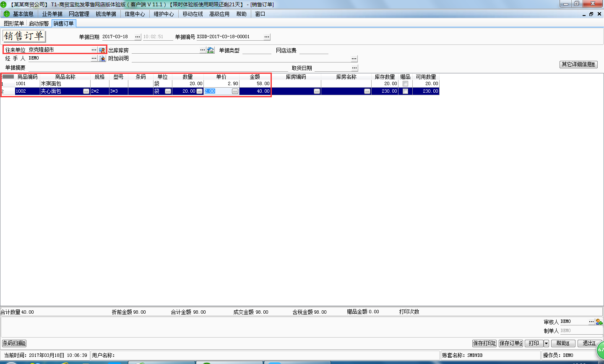Click the ellipsis button next to 单据编号
This screenshot has height=364, width=604.
click(267, 37)
